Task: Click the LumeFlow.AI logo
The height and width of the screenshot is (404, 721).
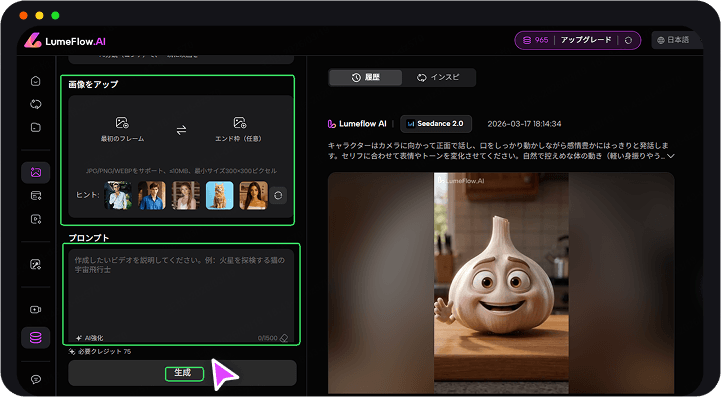Action: (65, 41)
